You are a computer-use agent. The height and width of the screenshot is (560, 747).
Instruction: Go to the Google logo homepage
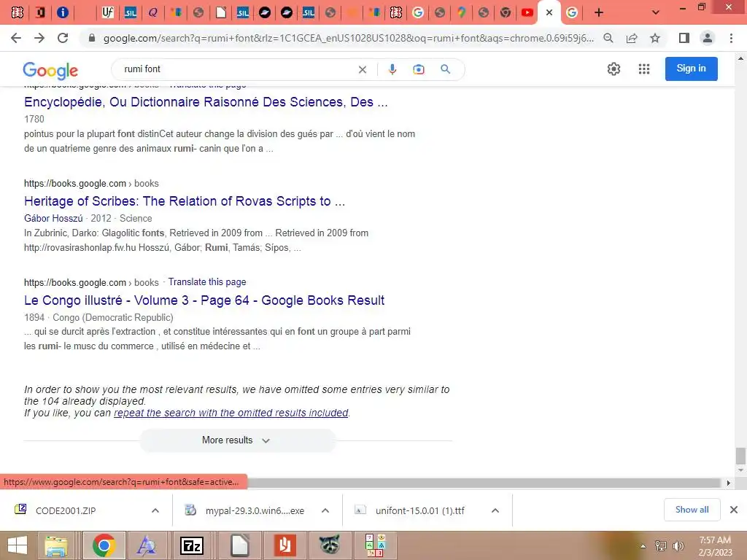tap(50, 71)
